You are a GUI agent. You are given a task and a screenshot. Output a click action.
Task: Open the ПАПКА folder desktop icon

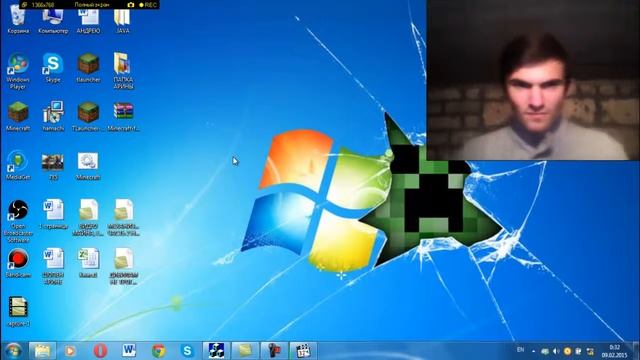(123, 71)
